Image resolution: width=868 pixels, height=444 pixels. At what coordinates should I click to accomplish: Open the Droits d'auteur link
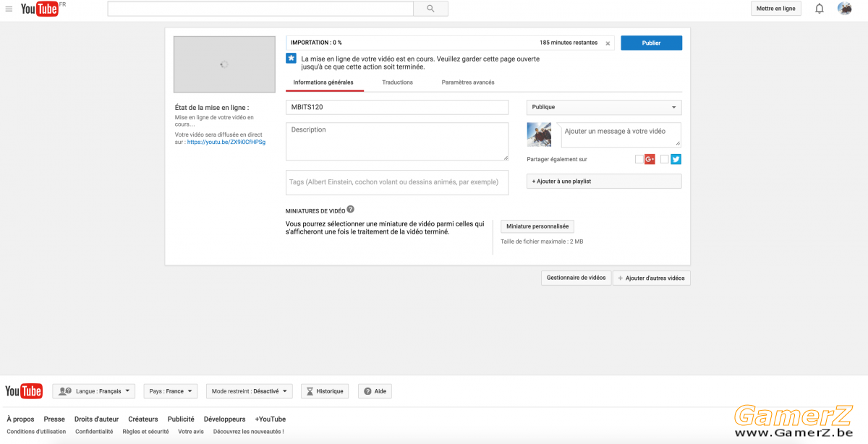[96, 419]
